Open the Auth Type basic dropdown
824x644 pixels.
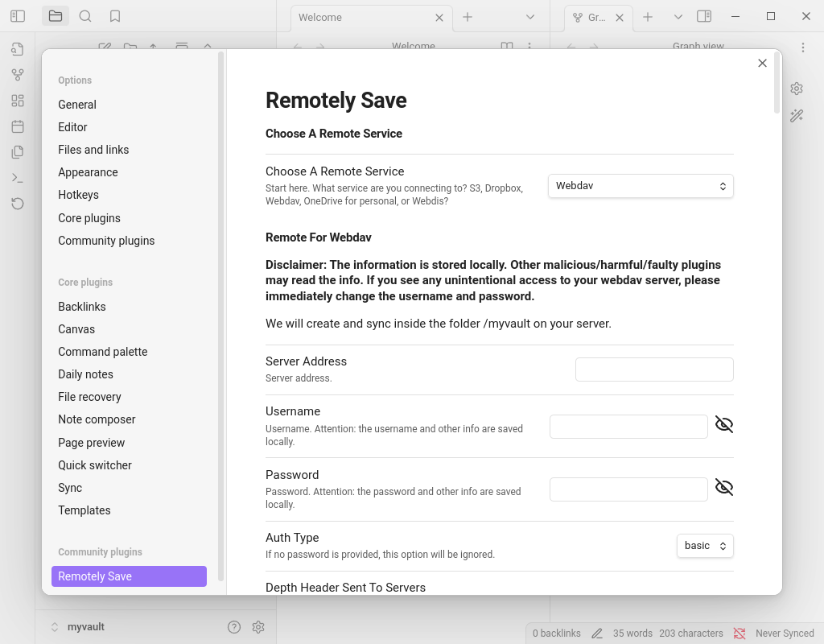click(x=705, y=546)
